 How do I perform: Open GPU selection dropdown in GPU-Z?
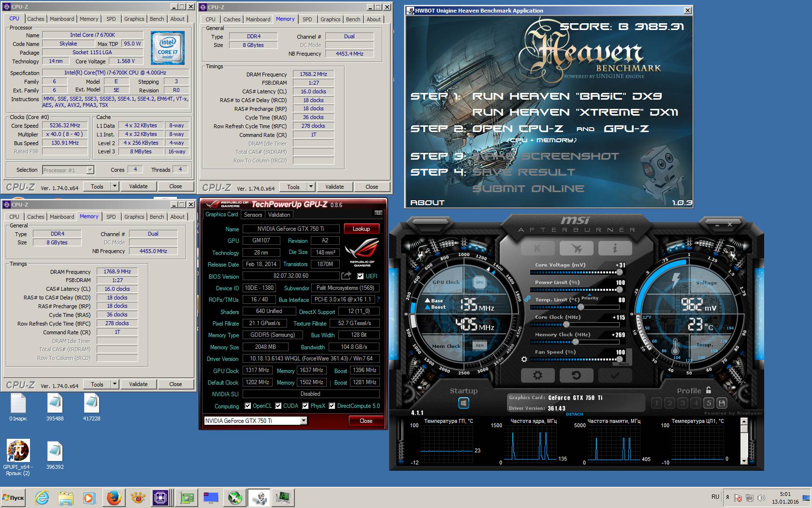[304, 421]
